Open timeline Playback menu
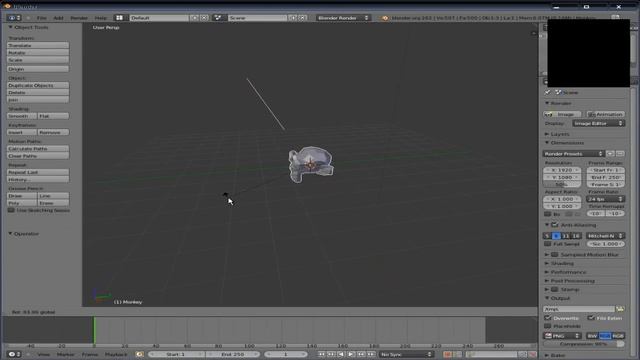Image resolution: width=640 pixels, height=360 pixels. pyautogui.click(x=116, y=354)
